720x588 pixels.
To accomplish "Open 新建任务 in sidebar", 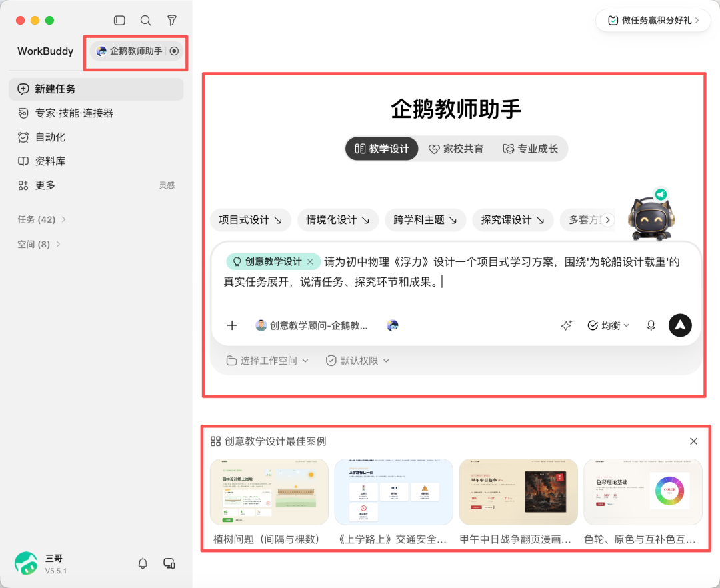I will 96,89.
